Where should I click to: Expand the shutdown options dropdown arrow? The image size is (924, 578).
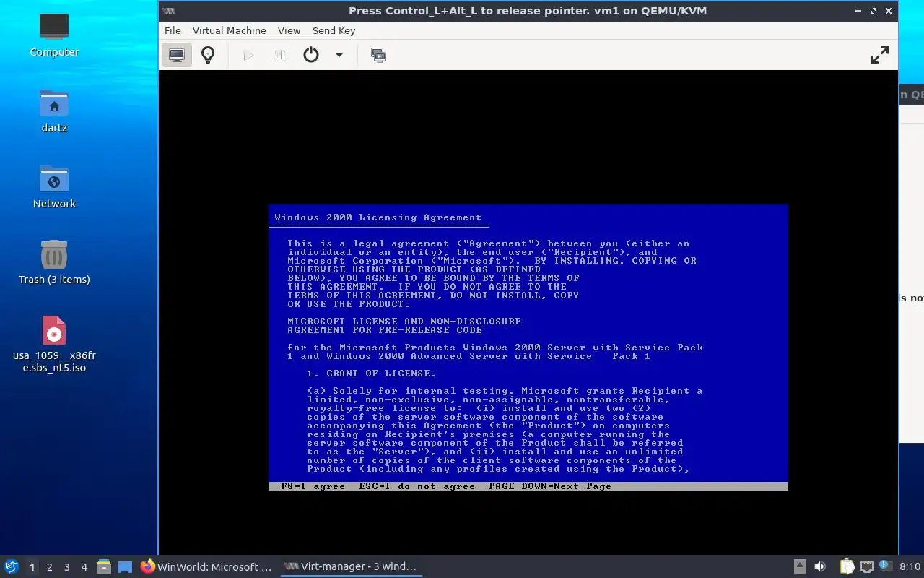[x=339, y=55]
